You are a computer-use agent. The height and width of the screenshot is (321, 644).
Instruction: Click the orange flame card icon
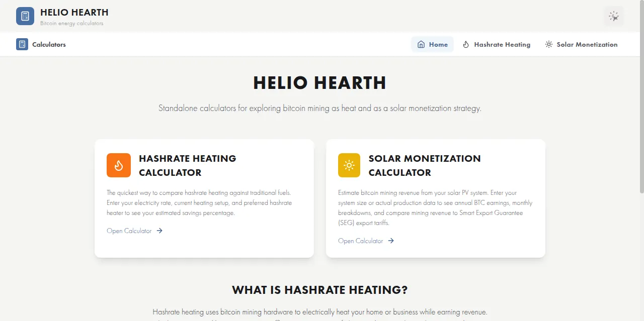click(119, 165)
